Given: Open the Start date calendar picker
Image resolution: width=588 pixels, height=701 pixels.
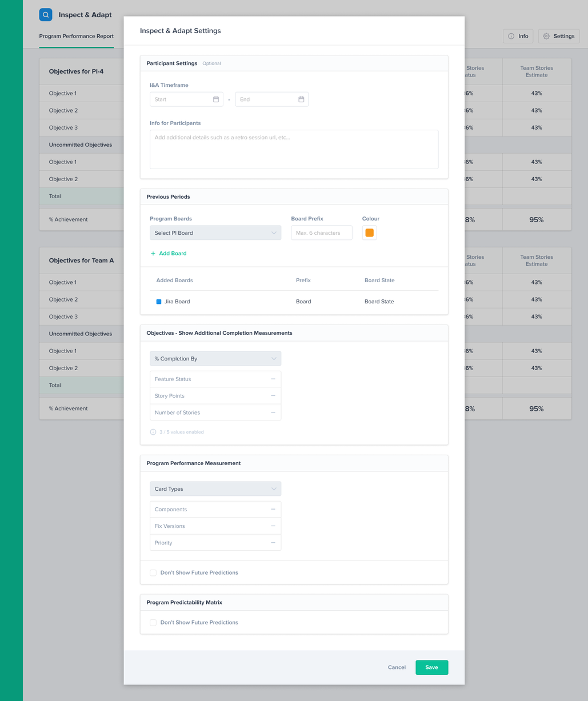Looking at the screenshot, I should click(216, 99).
